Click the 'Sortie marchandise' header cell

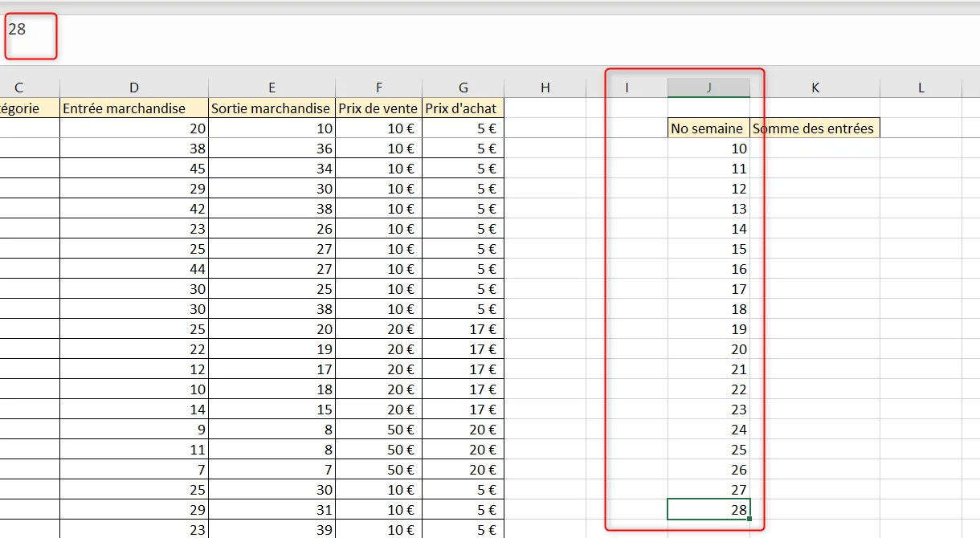(x=272, y=108)
